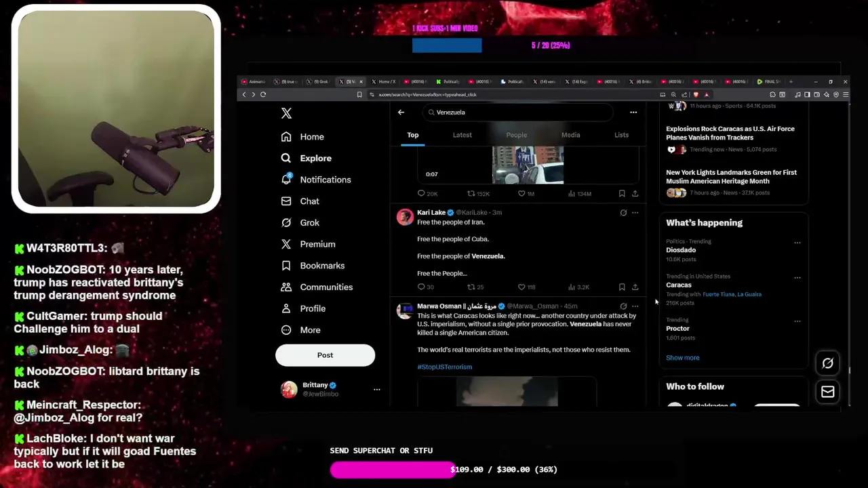Screen dimensions: 868x488
Task: Open the Brittany account switcher dots
Action: (x=377, y=389)
